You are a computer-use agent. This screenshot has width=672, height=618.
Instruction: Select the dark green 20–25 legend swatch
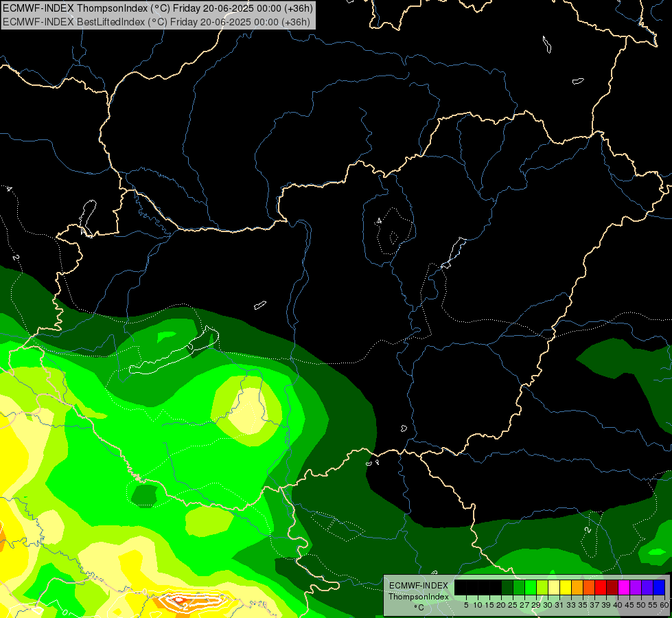(507, 587)
